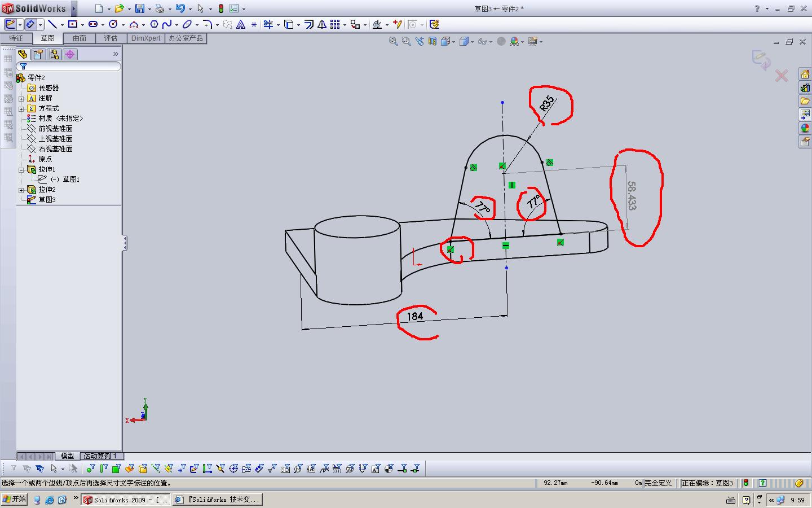
Task: Toggle the filter faces icon
Action: coord(117,468)
